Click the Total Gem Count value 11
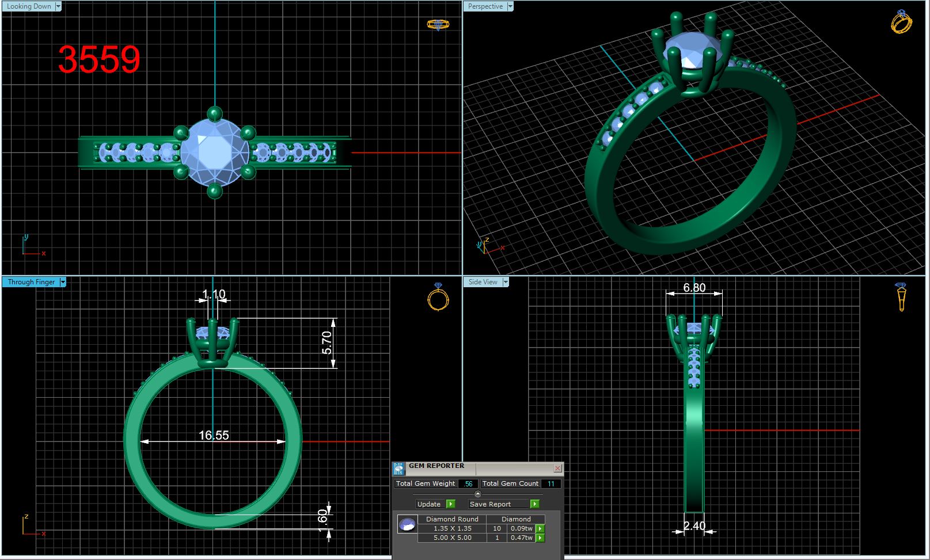 click(551, 484)
